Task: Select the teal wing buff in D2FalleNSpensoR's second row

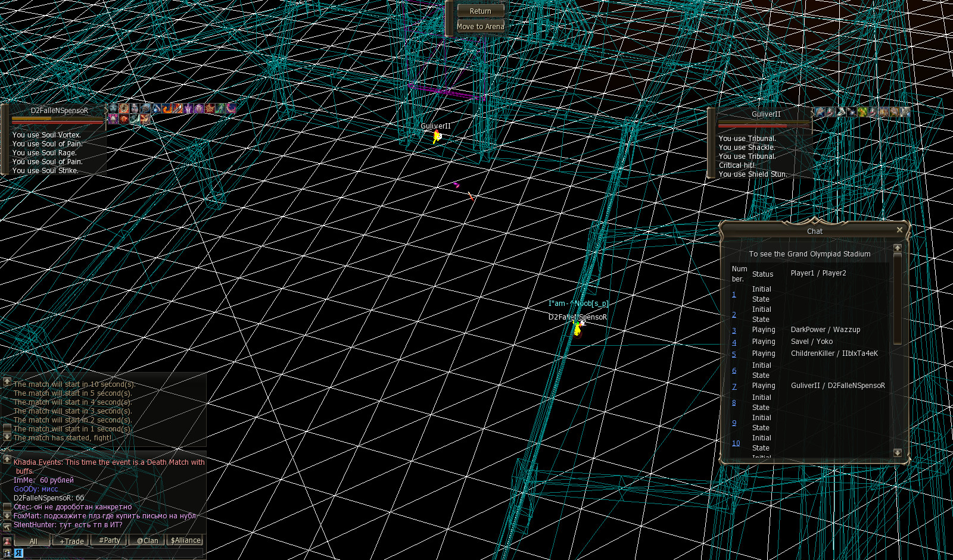Action: [x=135, y=119]
